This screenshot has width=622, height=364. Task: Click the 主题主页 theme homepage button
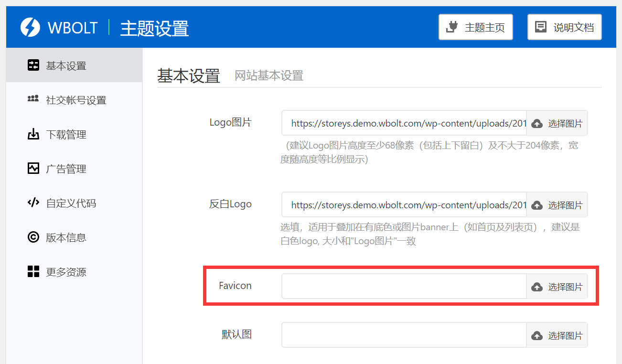pyautogui.click(x=475, y=27)
